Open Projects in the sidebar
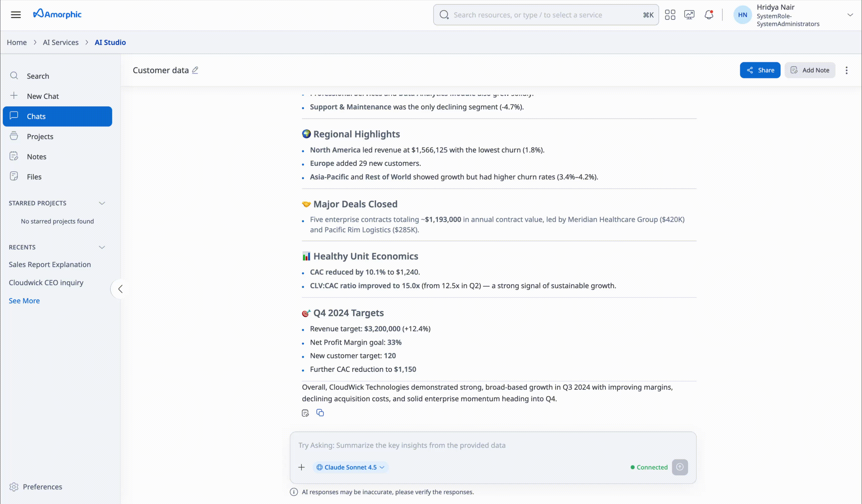This screenshot has width=862, height=504. [x=58, y=136]
